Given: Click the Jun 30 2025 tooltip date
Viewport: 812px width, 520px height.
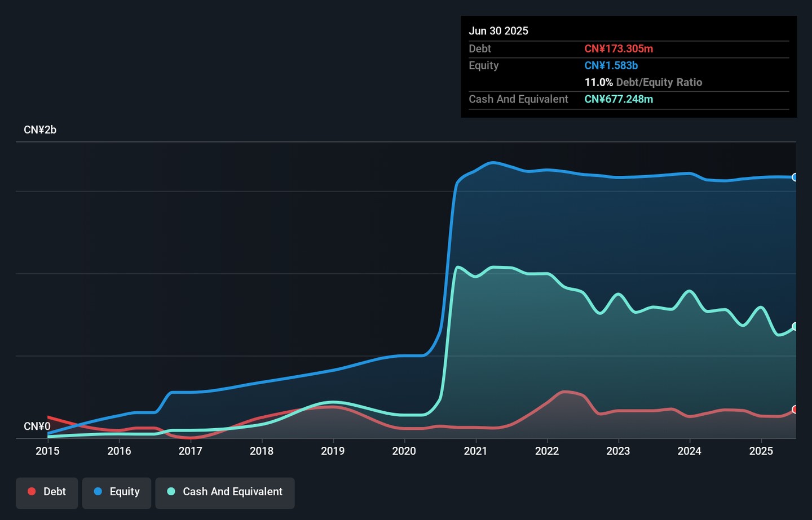Looking at the screenshot, I should pos(498,31).
